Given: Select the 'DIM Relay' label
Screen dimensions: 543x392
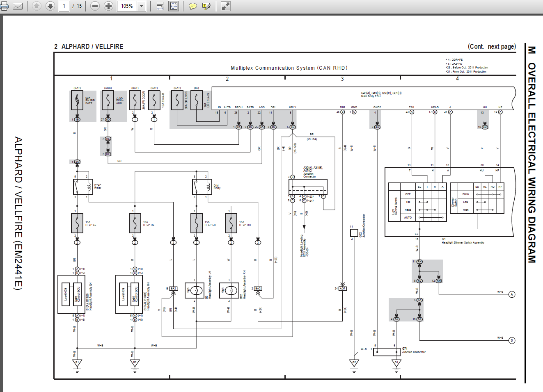Looking at the screenshot, I should pyautogui.click(x=217, y=187).
